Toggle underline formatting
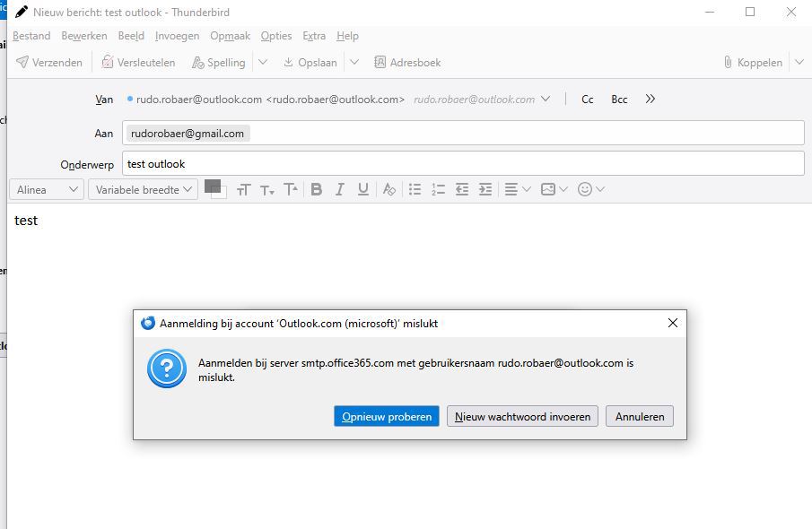812x529 pixels. pyautogui.click(x=363, y=190)
